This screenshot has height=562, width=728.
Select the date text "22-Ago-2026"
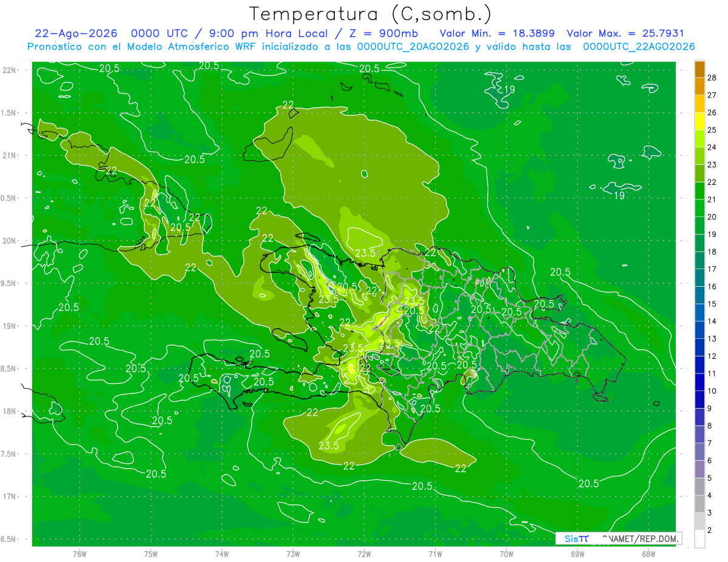tap(76, 33)
